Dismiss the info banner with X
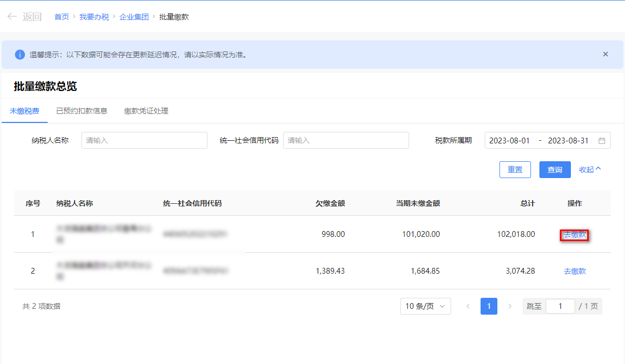 point(606,54)
